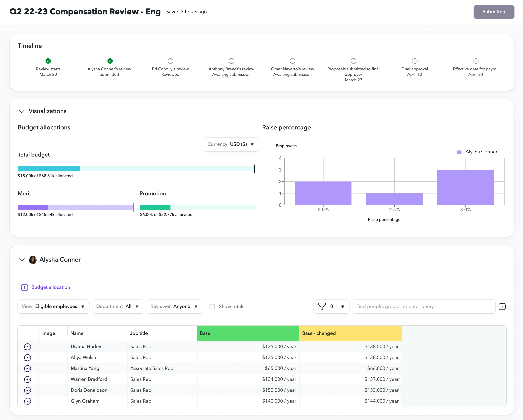Select Omar Navarro's review timeline marker

click(293, 61)
